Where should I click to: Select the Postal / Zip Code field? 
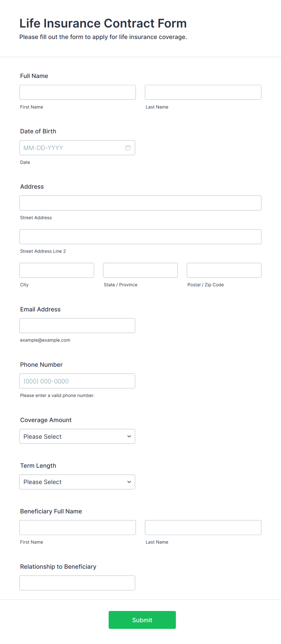click(x=224, y=270)
